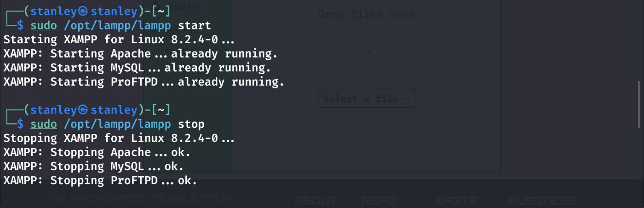Open the ABOUT menu in footer
Viewport: 644px width, 208px height.
pyautogui.click(x=316, y=201)
